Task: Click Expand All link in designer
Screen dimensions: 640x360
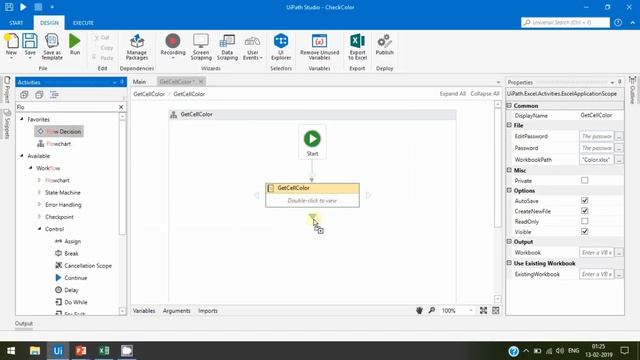Action: click(452, 93)
